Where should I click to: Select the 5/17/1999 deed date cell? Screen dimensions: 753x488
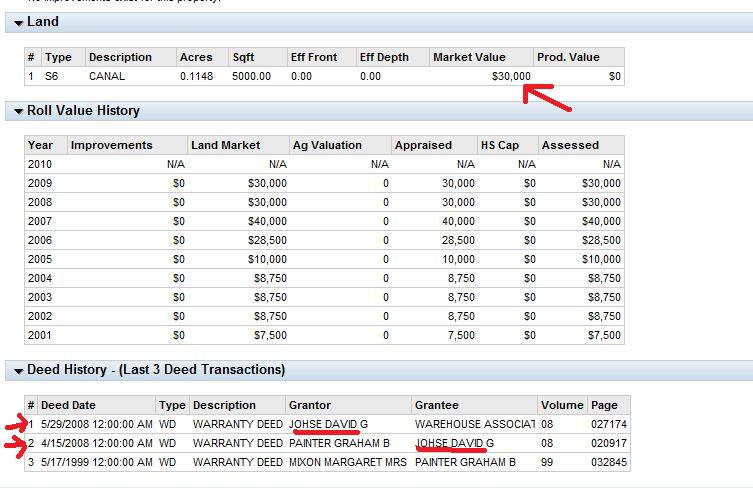[x=96, y=462]
